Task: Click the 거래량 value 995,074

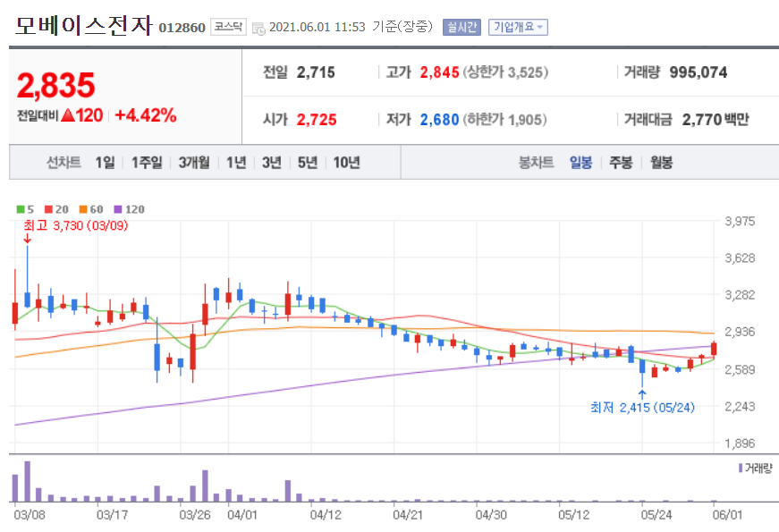Action: click(x=698, y=72)
